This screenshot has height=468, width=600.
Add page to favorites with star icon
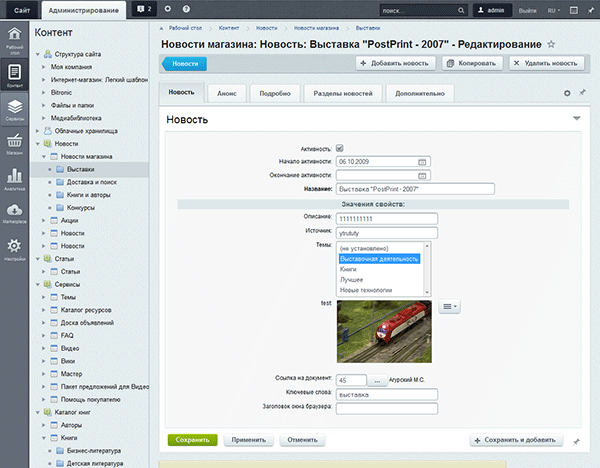551,46
